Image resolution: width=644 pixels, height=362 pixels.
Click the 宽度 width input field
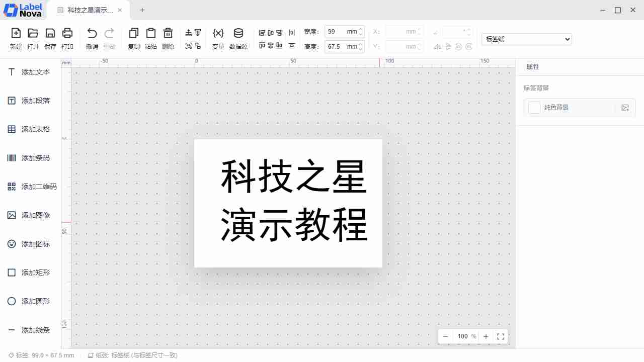[336, 32]
